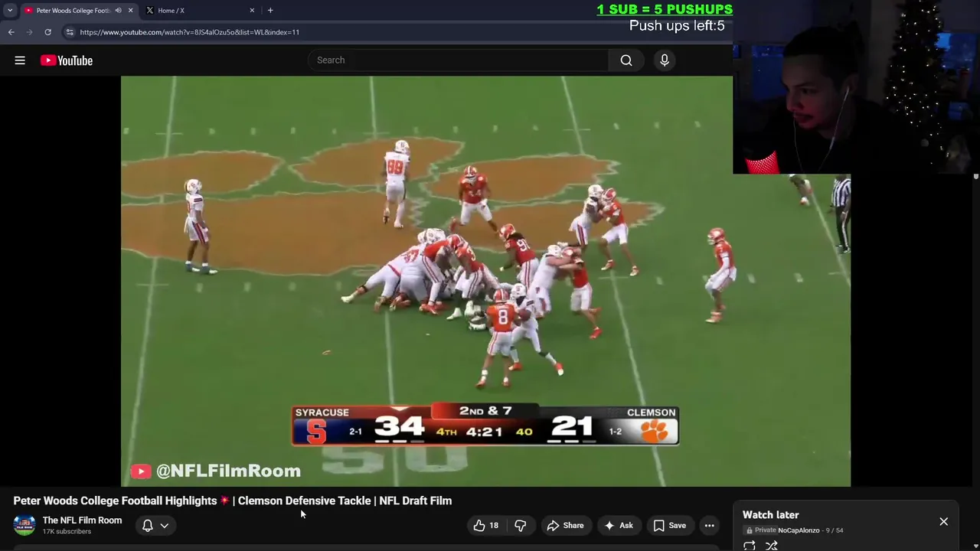The height and width of the screenshot is (551, 980).
Task: Click the video title text
Action: (x=233, y=500)
